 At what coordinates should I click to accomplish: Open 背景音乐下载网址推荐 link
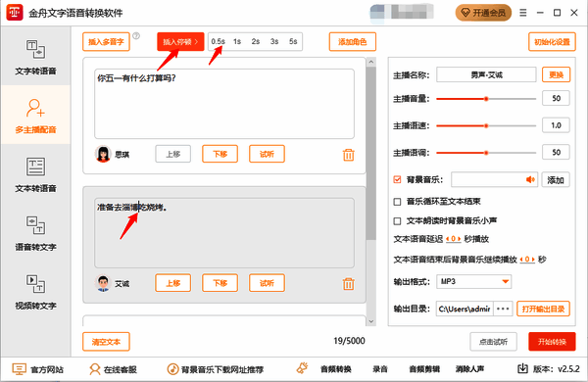[216, 369]
